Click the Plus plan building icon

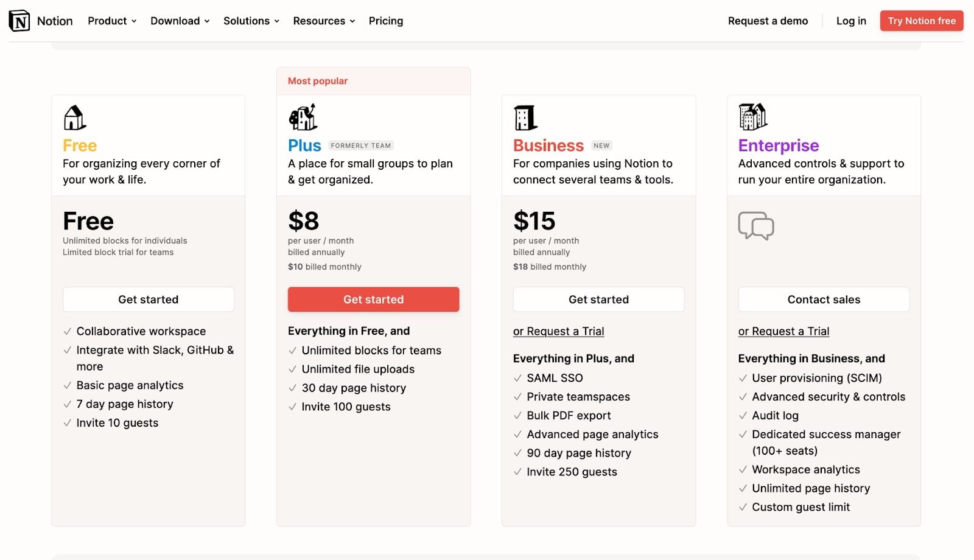(x=303, y=117)
